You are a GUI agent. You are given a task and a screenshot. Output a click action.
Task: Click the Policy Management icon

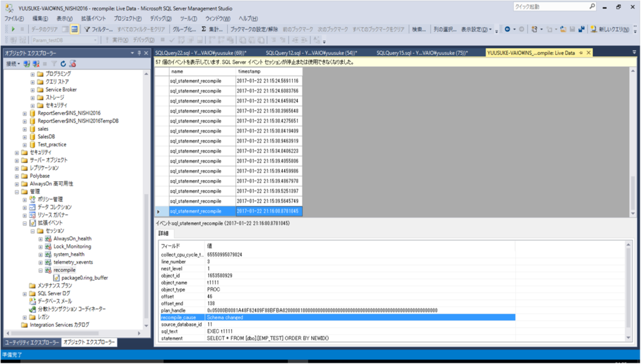[33, 199]
